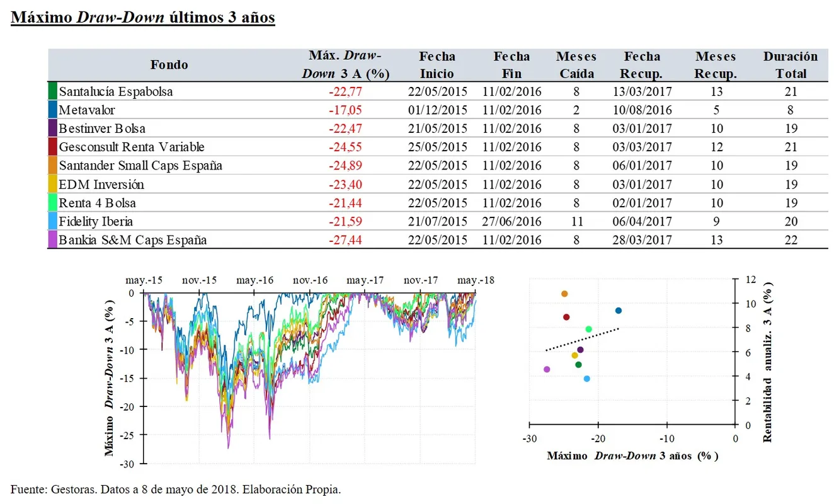Select the Fidelity Iberia fund name
Image resolution: width=839 pixels, height=504 pixels.
coord(96,222)
